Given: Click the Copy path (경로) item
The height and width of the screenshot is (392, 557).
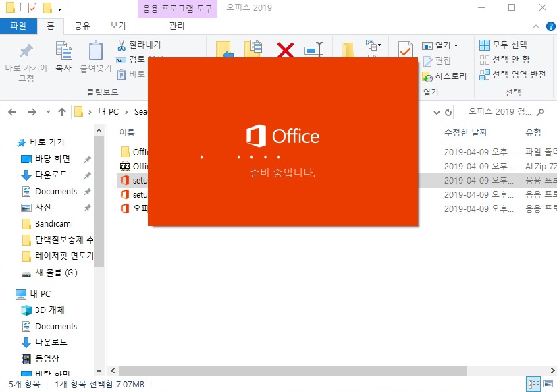Looking at the screenshot, I should click(x=131, y=59).
